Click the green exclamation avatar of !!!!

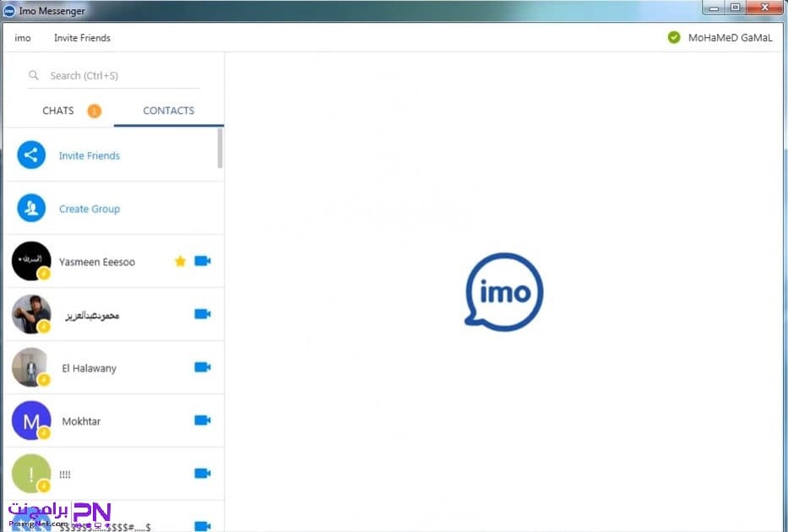pyautogui.click(x=31, y=474)
